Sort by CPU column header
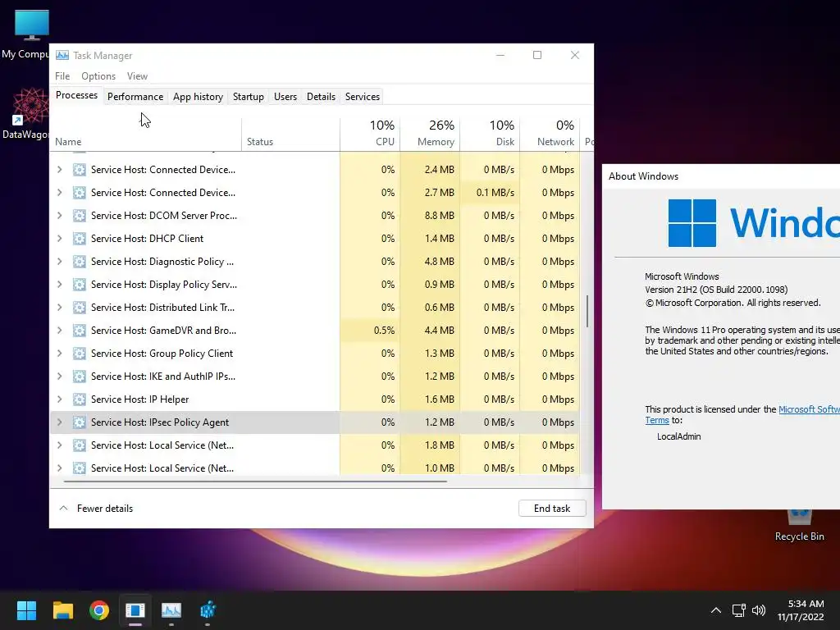 click(x=370, y=134)
